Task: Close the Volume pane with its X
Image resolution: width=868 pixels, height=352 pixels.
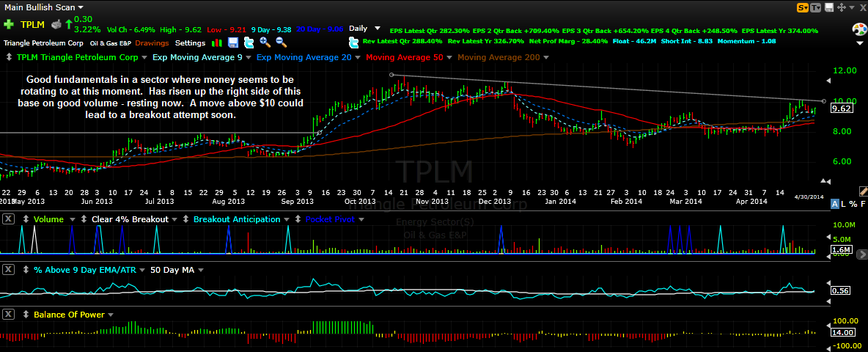Action: click(8, 219)
